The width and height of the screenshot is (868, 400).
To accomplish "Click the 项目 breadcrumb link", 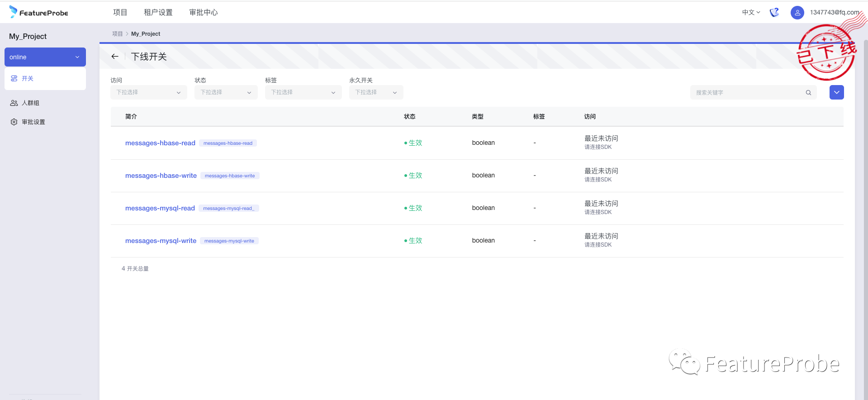I will pos(118,34).
